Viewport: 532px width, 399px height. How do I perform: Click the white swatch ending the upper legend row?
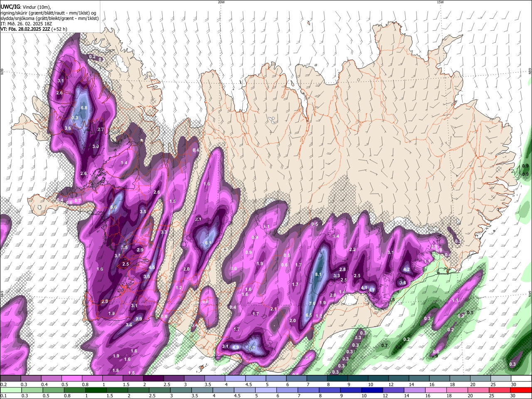(x=521, y=379)
